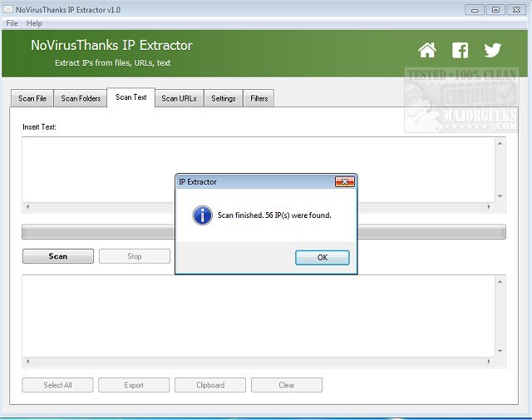Open the Facebook page icon
Viewport: 532px width, 420px height.
click(460, 50)
